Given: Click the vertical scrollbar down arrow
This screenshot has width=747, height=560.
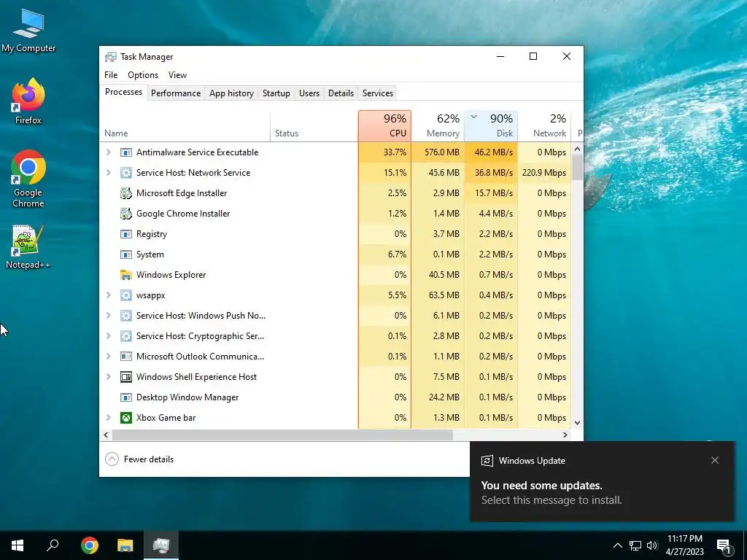Looking at the screenshot, I should point(578,422).
